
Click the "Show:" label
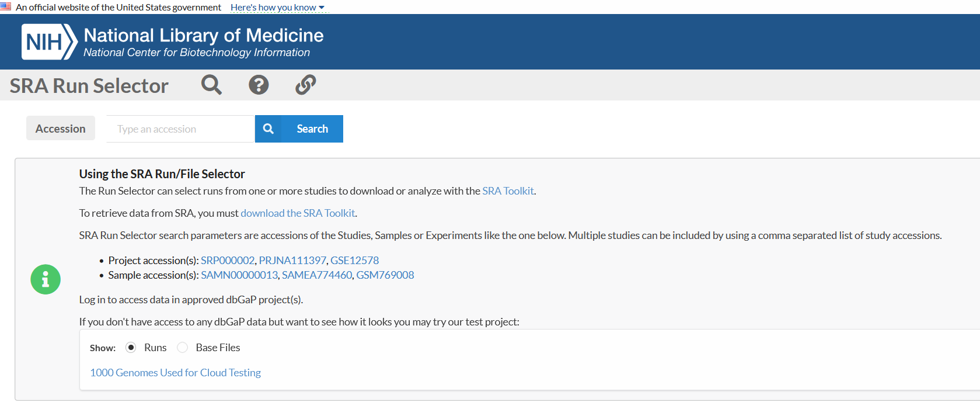(x=103, y=348)
